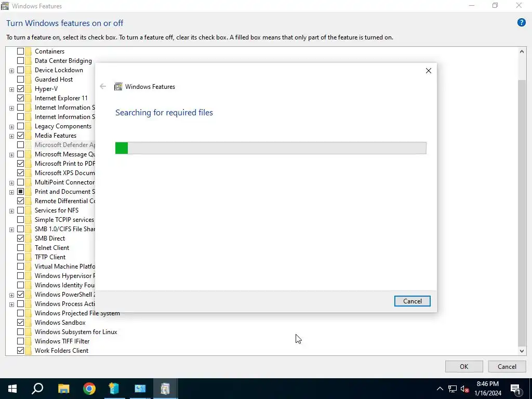Uncheck Windows Sandbox feature
This screenshot has width=532, height=399.
[20, 322]
